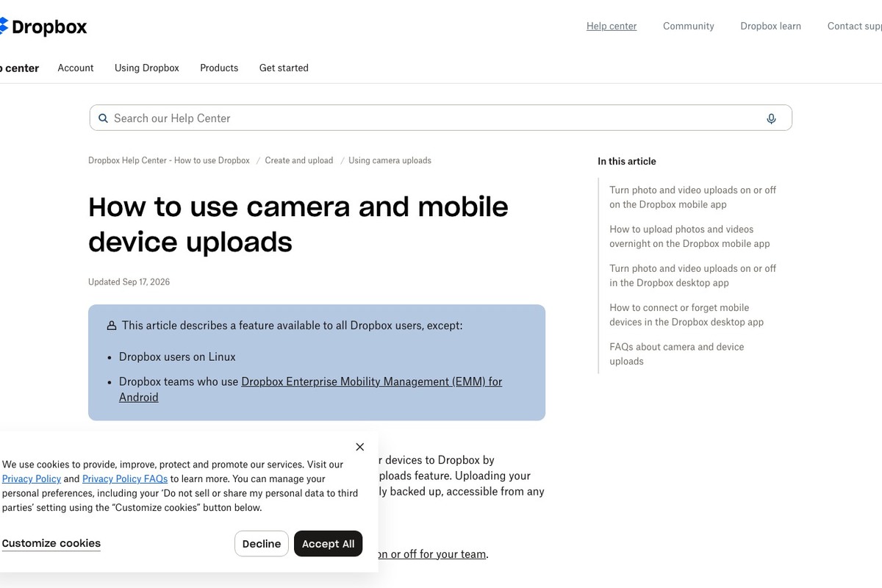This screenshot has height=588, width=882.
Task: Open the Community link
Action: tap(689, 26)
